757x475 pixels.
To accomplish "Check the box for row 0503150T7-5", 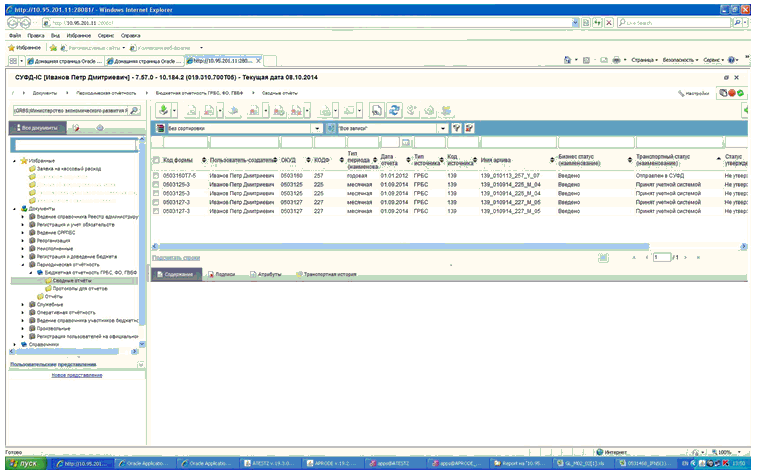I will click(156, 175).
